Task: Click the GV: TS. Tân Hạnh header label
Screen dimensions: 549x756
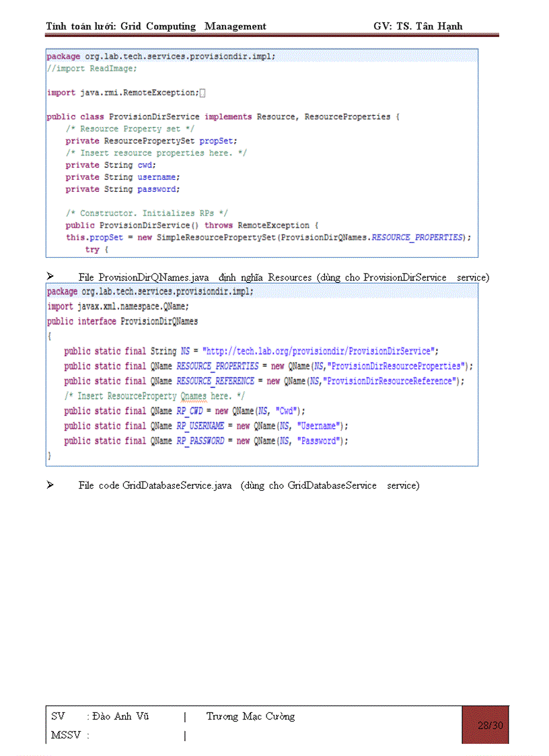Action: [418, 26]
